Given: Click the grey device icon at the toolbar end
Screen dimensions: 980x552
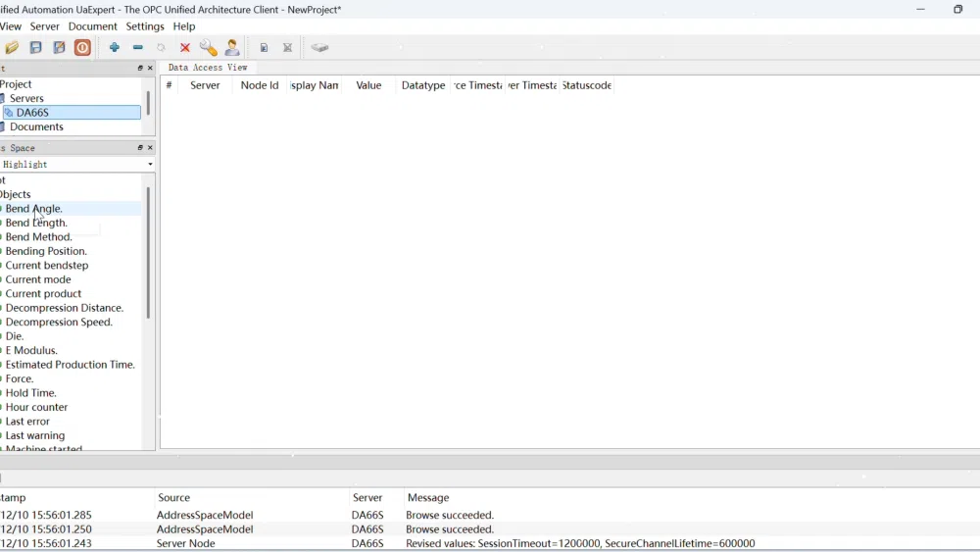Looking at the screenshot, I should click(x=319, y=47).
